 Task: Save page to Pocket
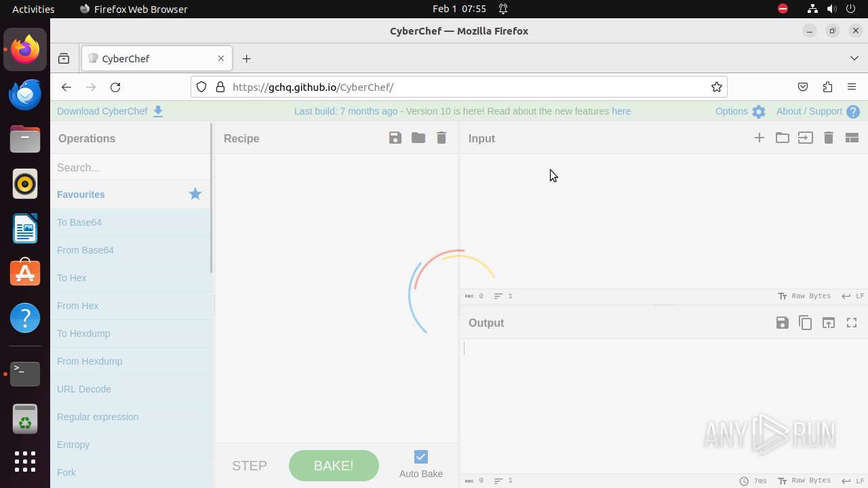[x=803, y=87]
